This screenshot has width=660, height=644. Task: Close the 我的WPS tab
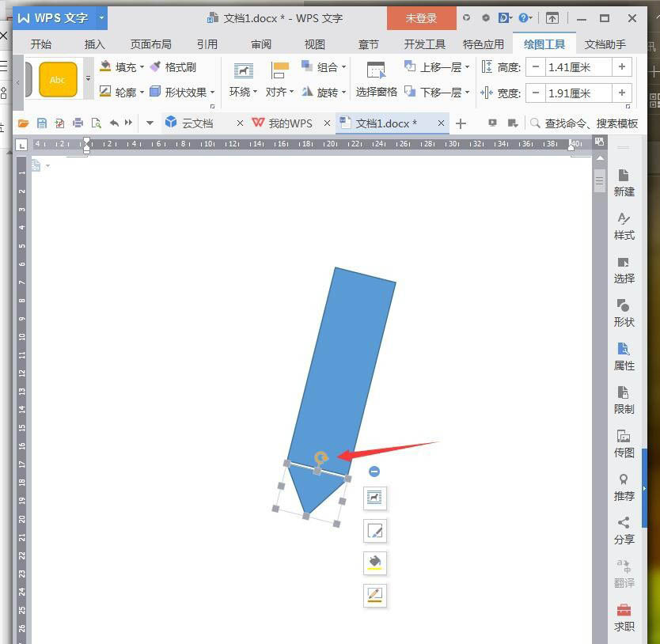(x=328, y=123)
